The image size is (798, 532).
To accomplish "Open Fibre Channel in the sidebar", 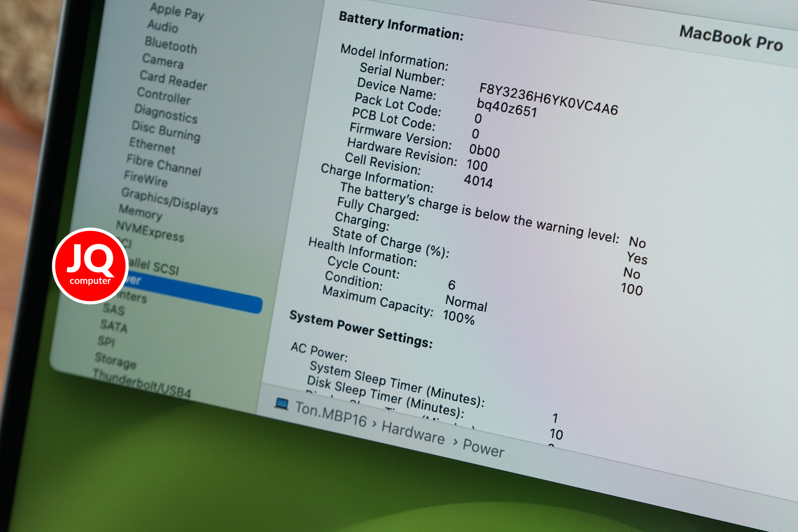I will [164, 165].
